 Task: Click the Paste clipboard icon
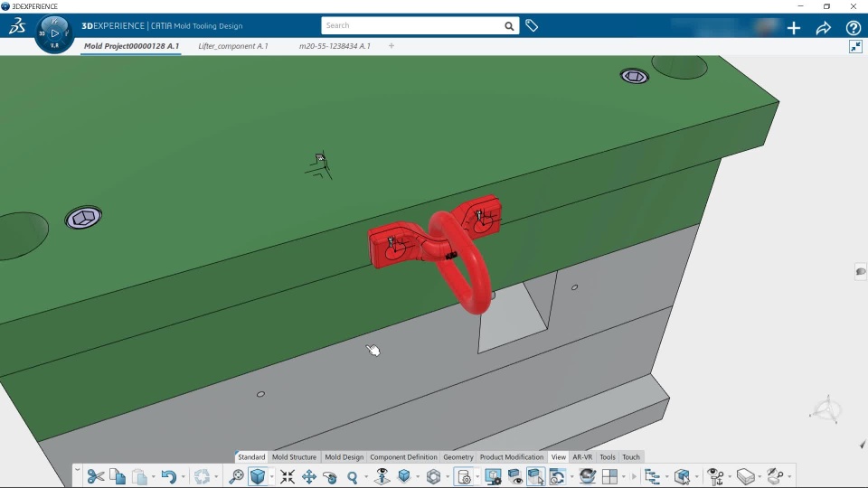(139, 476)
